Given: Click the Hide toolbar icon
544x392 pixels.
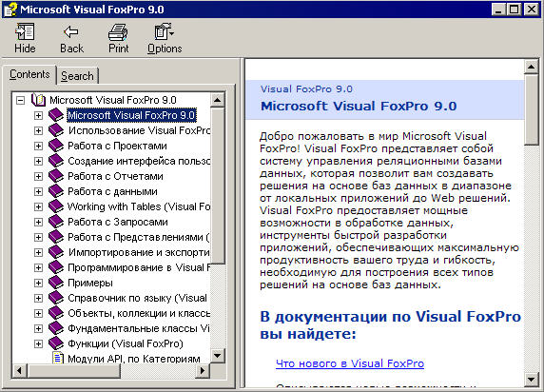Looking at the screenshot, I should click(25, 32).
